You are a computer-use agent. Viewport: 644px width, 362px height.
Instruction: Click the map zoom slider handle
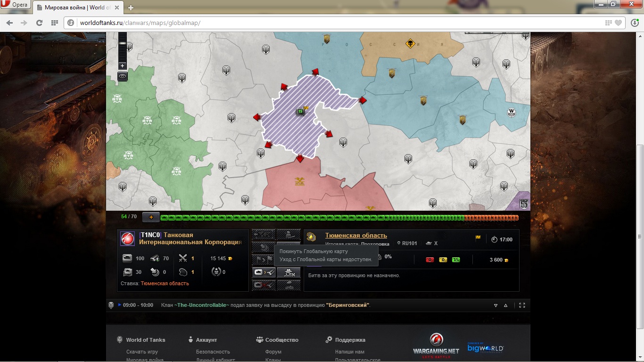[123, 43]
